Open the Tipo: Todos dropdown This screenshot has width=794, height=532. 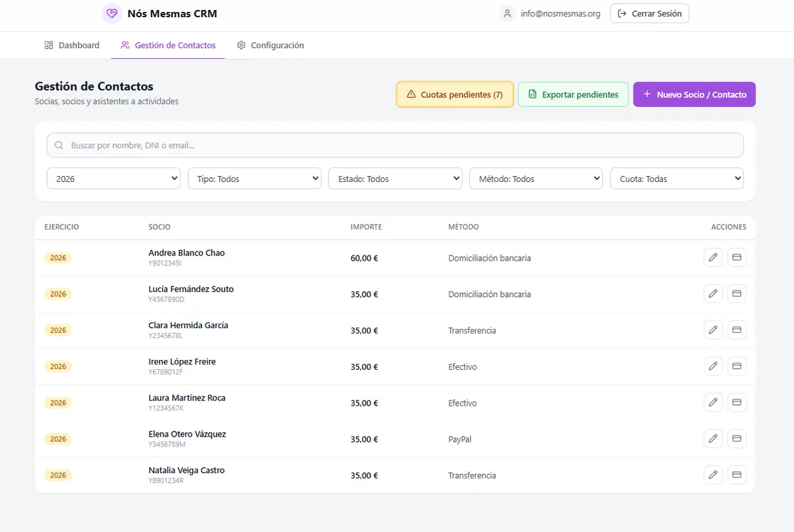255,179
